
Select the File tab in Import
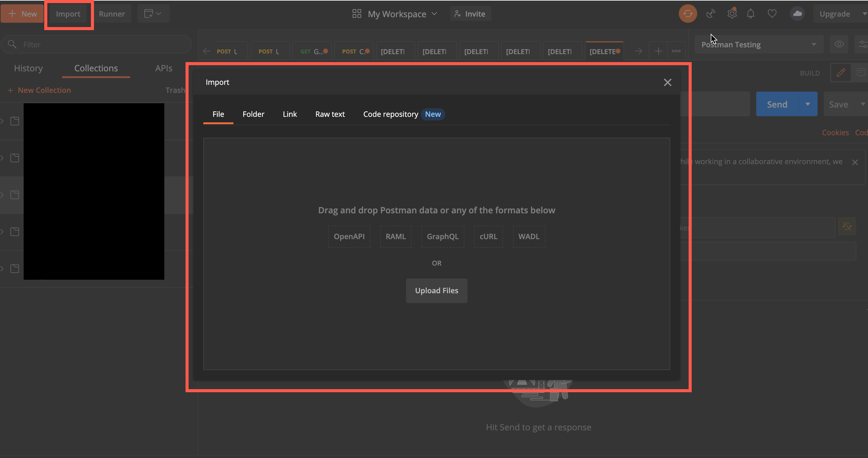point(218,114)
